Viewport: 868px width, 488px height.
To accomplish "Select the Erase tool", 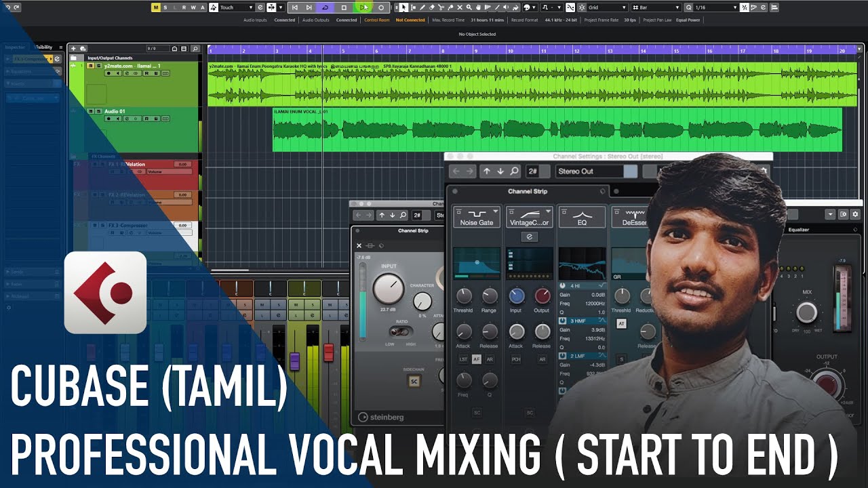I will pos(432,7).
